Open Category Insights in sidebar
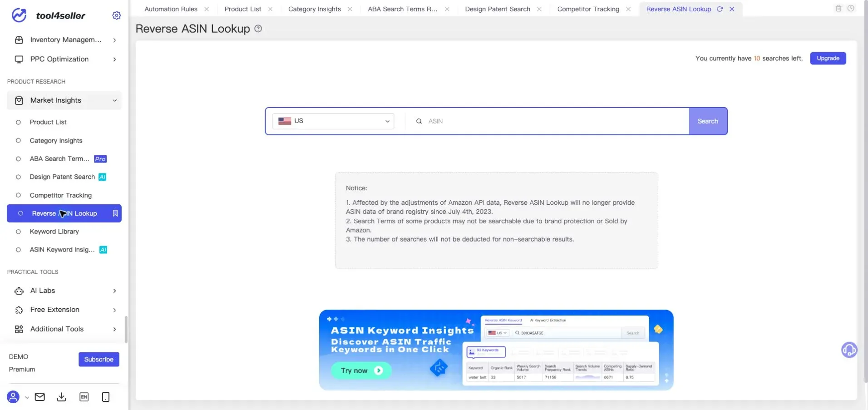This screenshot has height=410, width=868. click(x=56, y=141)
